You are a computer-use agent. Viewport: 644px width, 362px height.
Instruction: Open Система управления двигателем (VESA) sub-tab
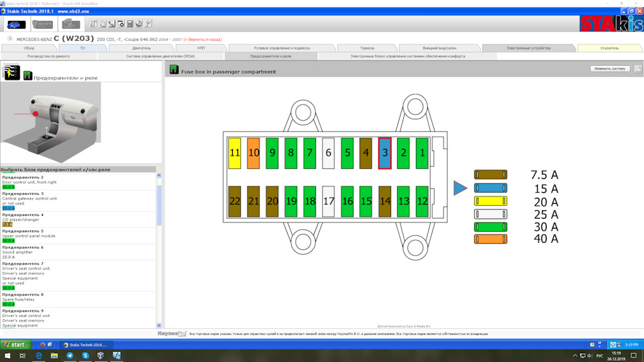click(x=160, y=56)
